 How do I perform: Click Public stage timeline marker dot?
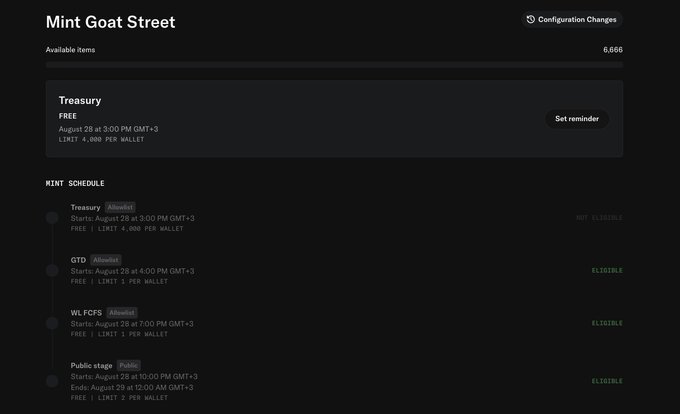click(x=52, y=381)
